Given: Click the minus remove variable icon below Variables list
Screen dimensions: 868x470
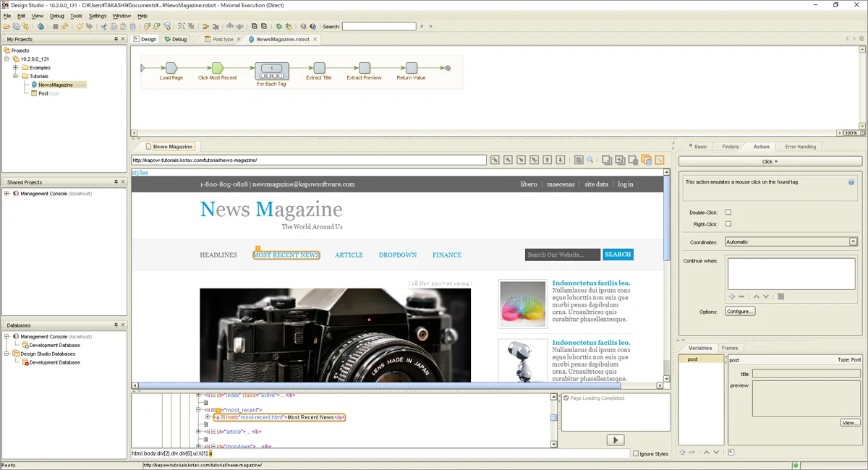Looking at the screenshot, I should (x=692, y=453).
